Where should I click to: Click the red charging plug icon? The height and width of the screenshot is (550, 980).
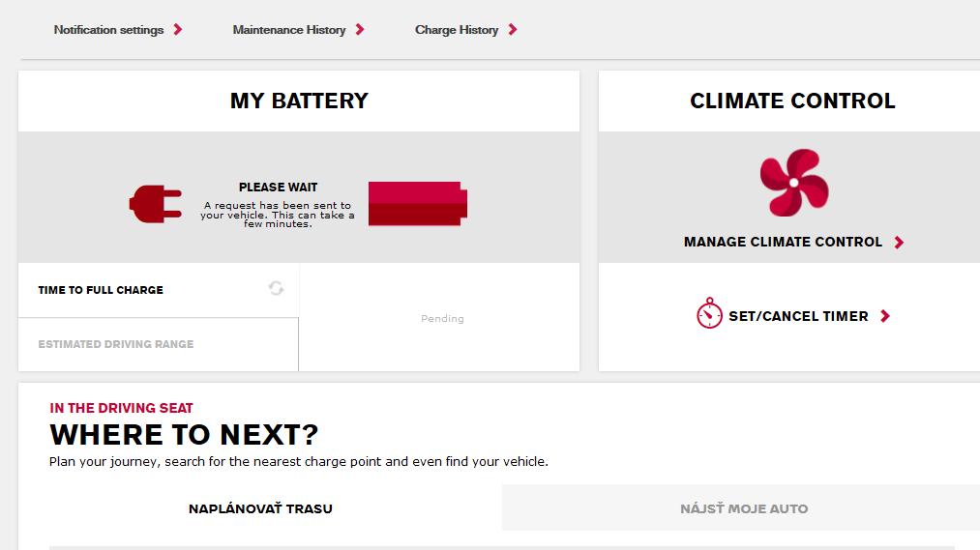point(156,204)
